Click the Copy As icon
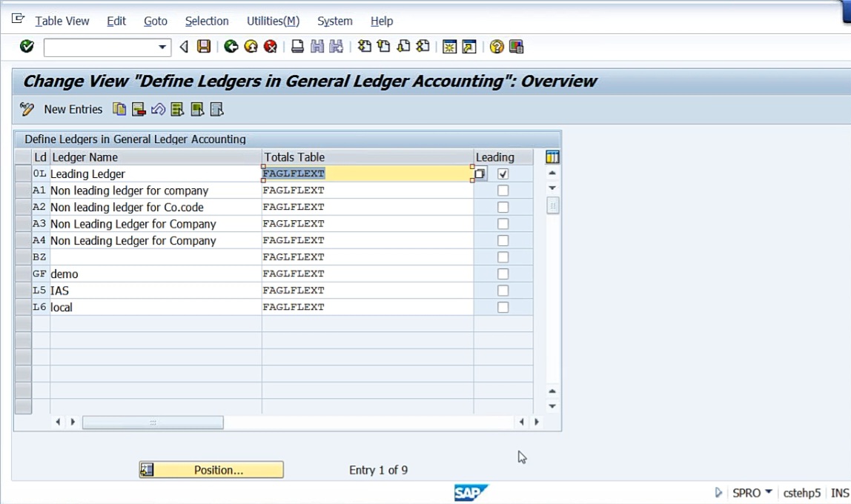The height and width of the screenshot is (504, 851). 119,109
